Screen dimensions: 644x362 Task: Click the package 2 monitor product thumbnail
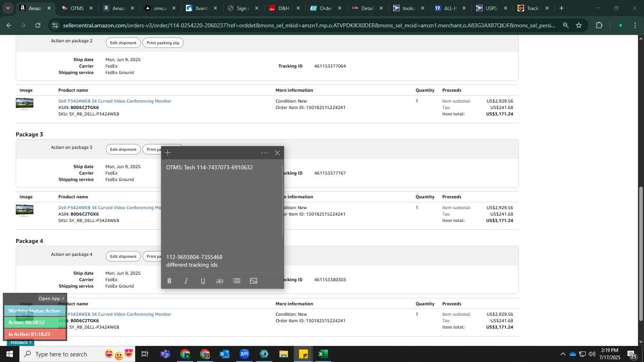[x=25, y=104]
